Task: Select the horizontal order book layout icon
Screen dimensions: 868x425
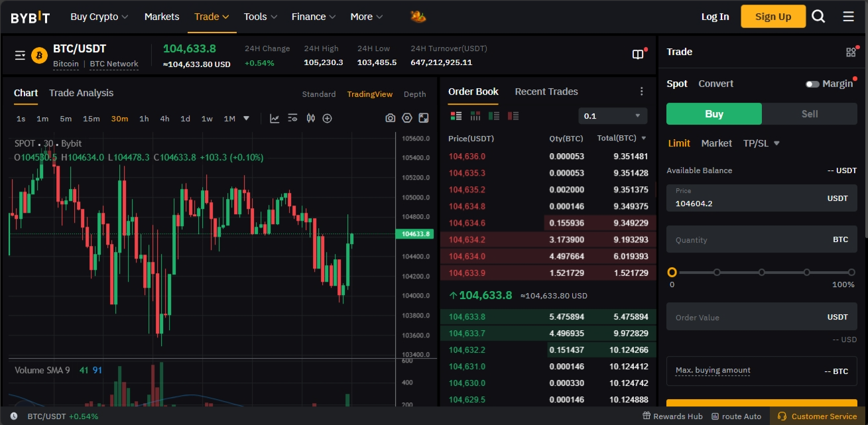Action: click(x=475, y=116)
